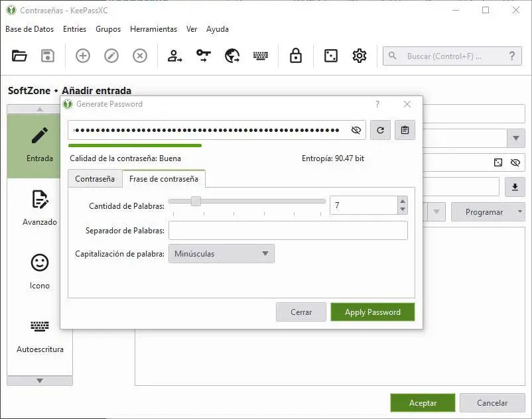Click the save database floppy icon

click(48, 56)
